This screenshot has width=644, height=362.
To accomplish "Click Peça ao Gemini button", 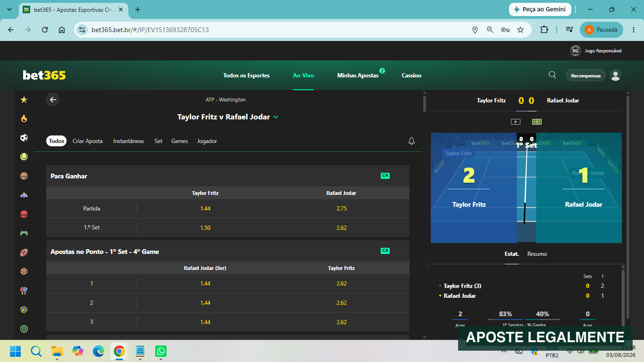I will pyautogui.click(x=540, y=9).
